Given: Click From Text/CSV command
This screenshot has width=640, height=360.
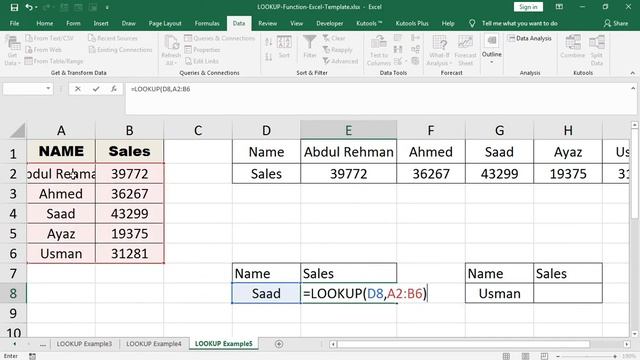Looking at the screenshot, I should [x=49, y=38].
